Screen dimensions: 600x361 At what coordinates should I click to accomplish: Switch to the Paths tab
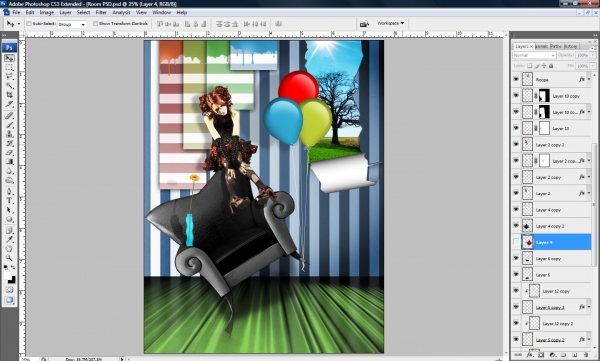tap(556, 46)
